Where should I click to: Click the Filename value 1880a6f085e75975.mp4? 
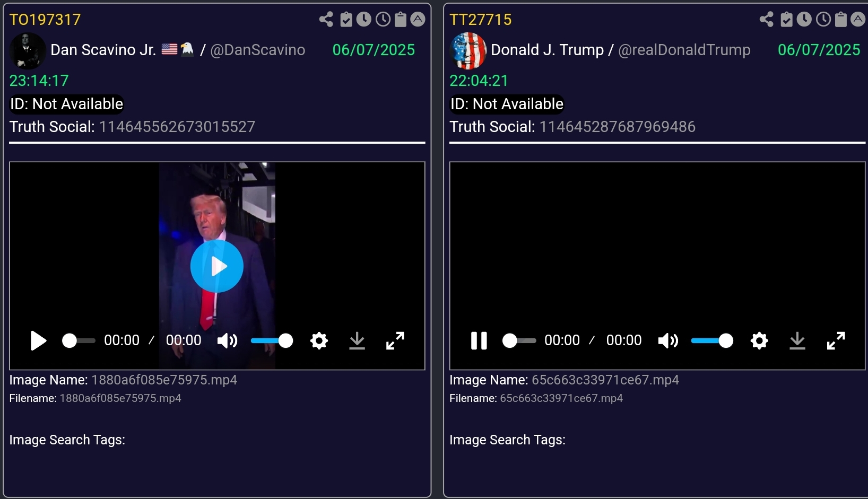tap(120, 398)
